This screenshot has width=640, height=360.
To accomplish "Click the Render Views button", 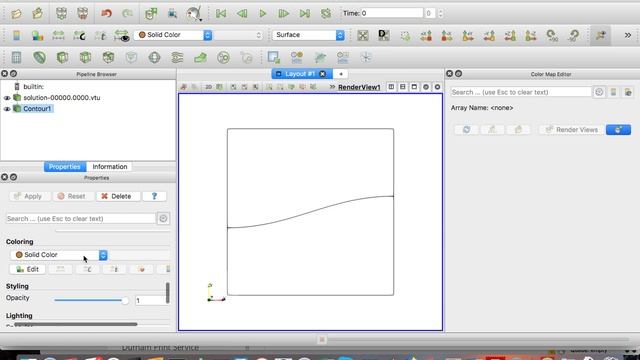I will (x=571, y=130).
